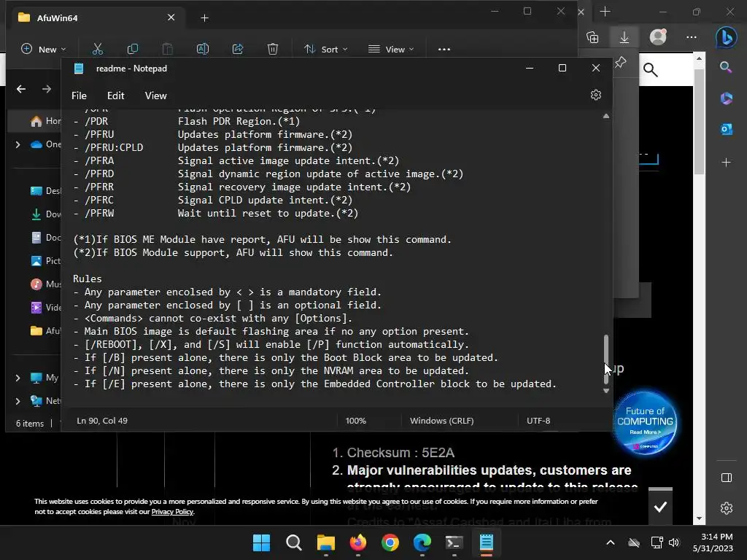Open the File menu in Notepad
The width and height of the screenshot is (747, 560).
coord(79,96)
